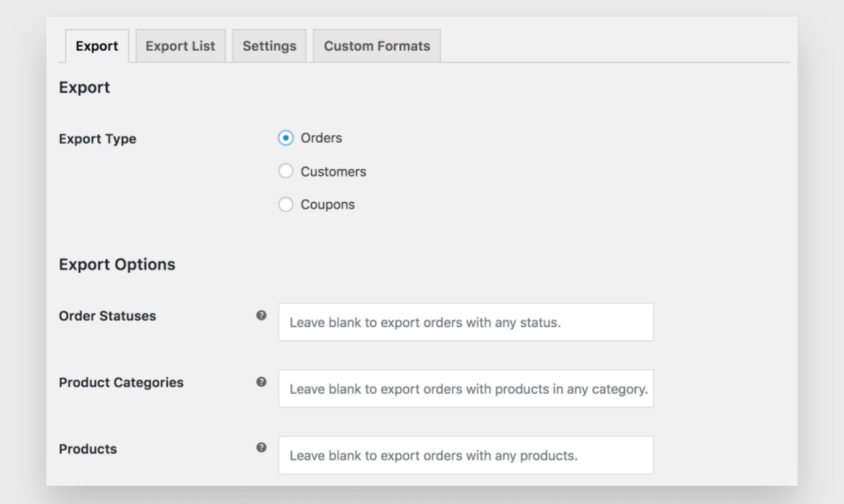The height and width of the screenshot is (504, 844).
Task: Open the Export tab
Action: click(97, 46)
